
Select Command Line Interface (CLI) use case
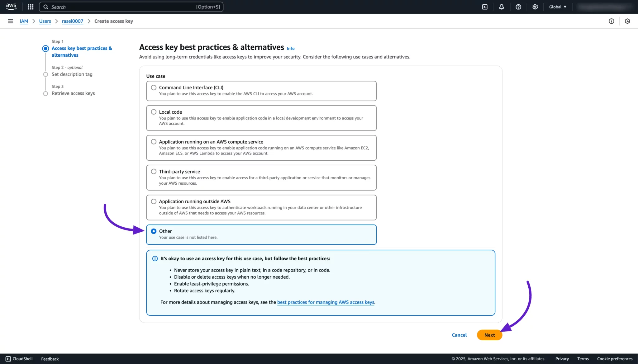pyautogui.click(x=154, y=87)
